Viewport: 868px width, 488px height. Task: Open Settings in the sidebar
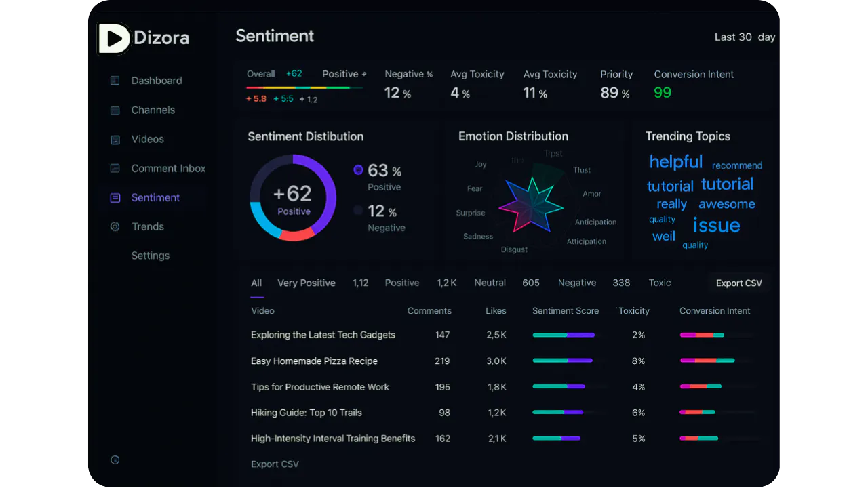click(151, 256)
